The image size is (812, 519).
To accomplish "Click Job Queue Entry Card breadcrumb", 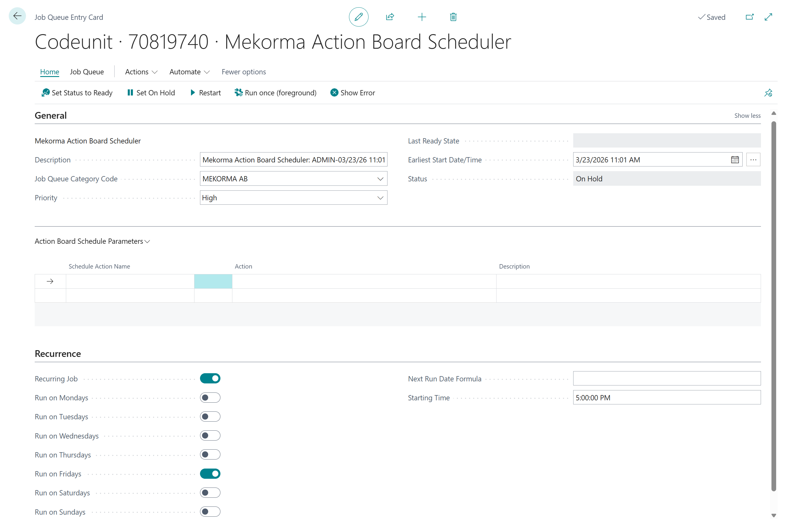I will 69,17.
